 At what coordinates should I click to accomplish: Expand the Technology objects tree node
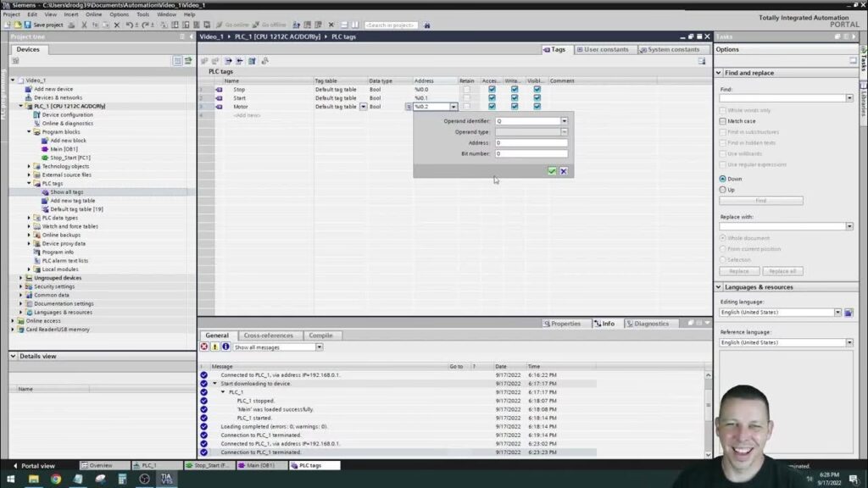29,166
